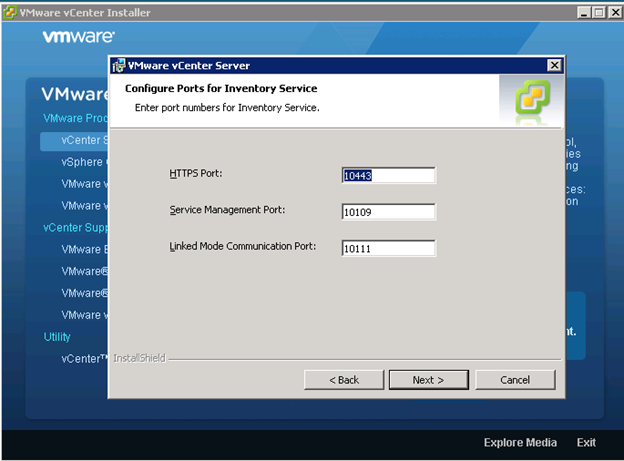
Task: Cancel the vCenter Server installation
Action: point(515,380)
